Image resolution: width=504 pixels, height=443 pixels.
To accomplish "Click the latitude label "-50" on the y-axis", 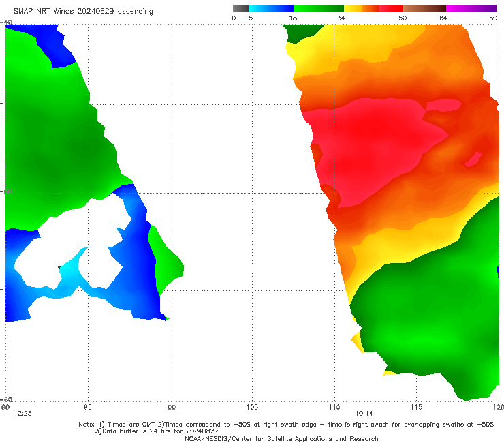I will click(6, 192).
